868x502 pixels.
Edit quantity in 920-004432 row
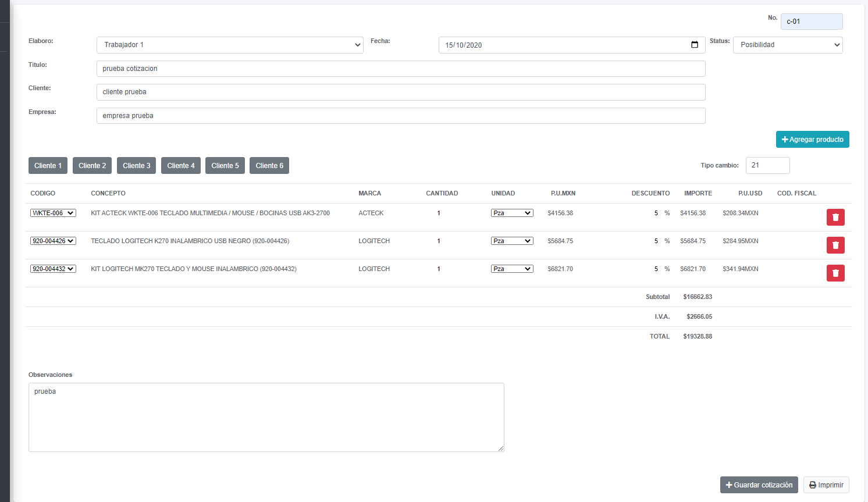439,269
